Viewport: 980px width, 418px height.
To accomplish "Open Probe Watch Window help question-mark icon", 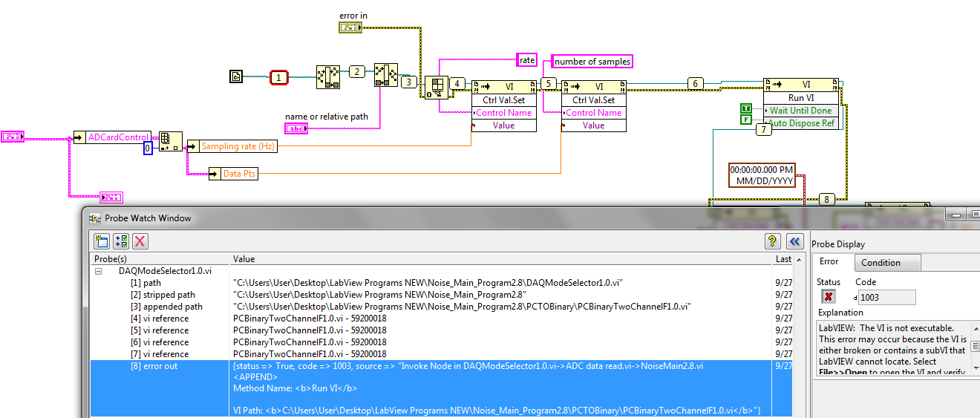I will (773, 241).
